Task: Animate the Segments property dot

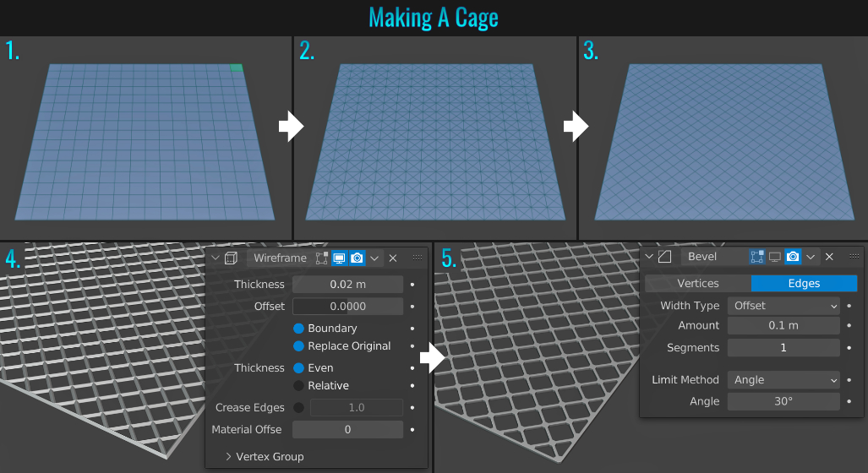Action: click(849, 348)
